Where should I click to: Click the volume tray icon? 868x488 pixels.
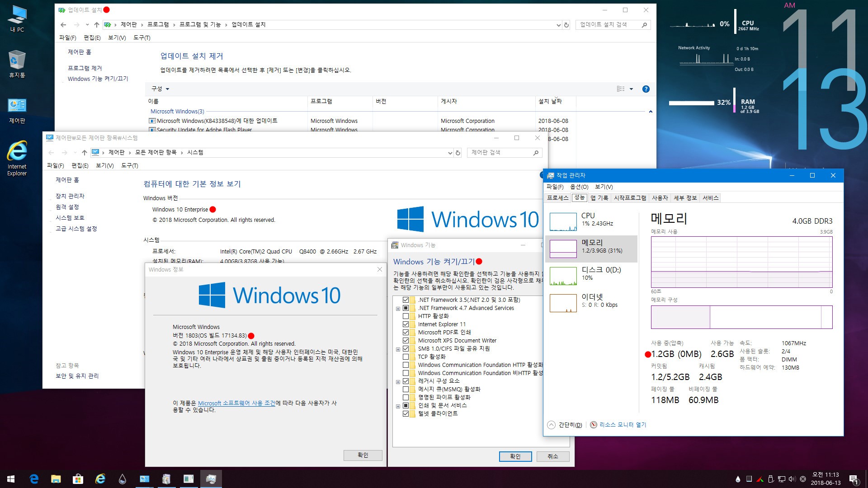(792, 479)
